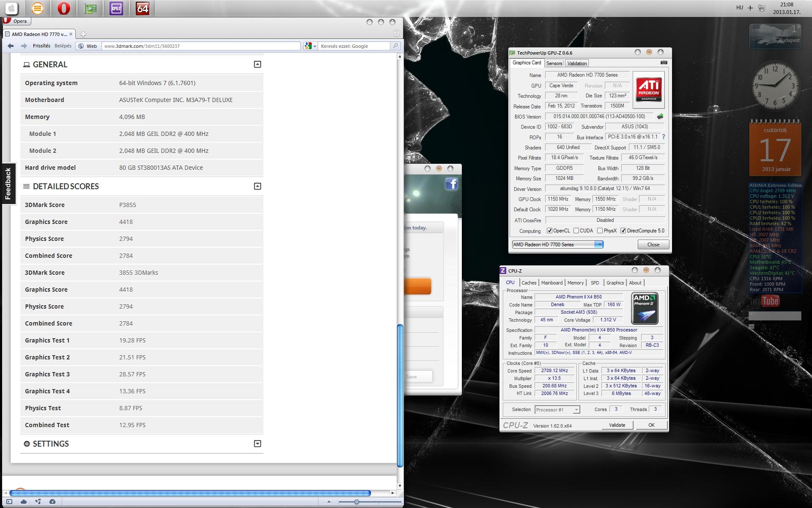Open the GPU-Z taskbar icon
812x508 pixels.
(90, 8)
